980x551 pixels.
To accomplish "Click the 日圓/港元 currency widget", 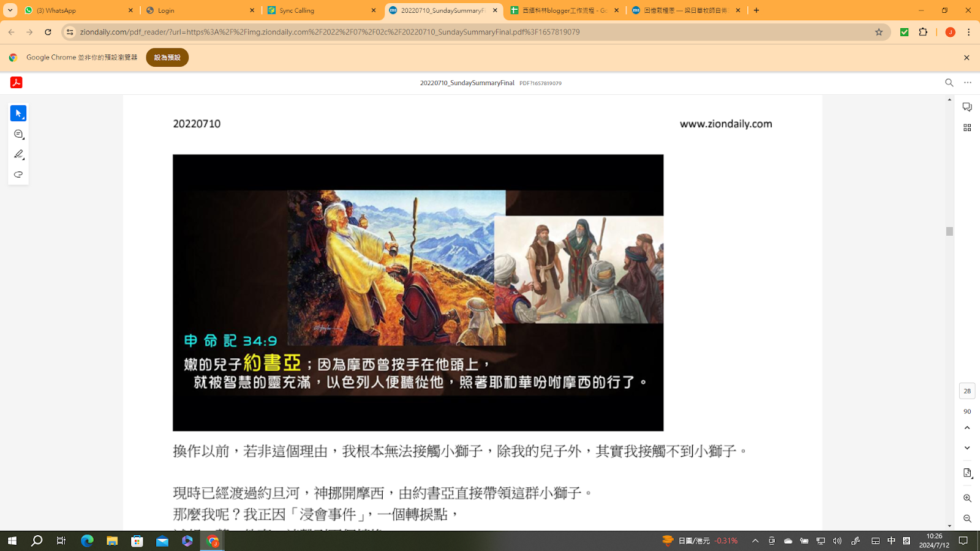I will pyautogui.click(x=699, y=541).
